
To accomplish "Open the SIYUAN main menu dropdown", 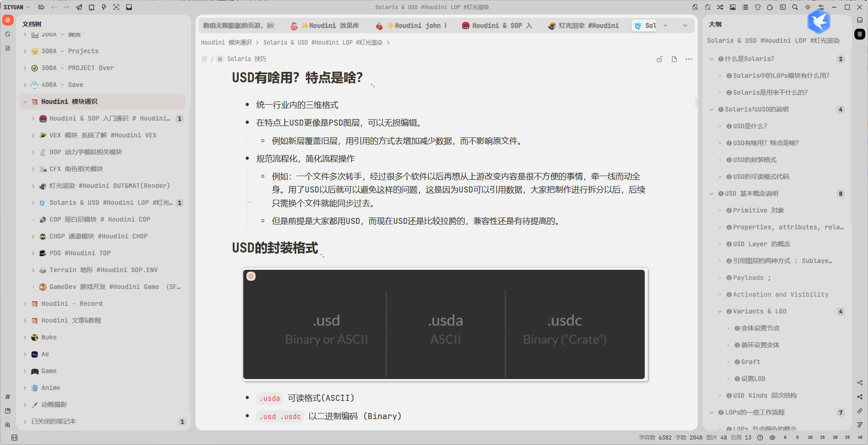I will pyautogui.click(x=17, y=7).
